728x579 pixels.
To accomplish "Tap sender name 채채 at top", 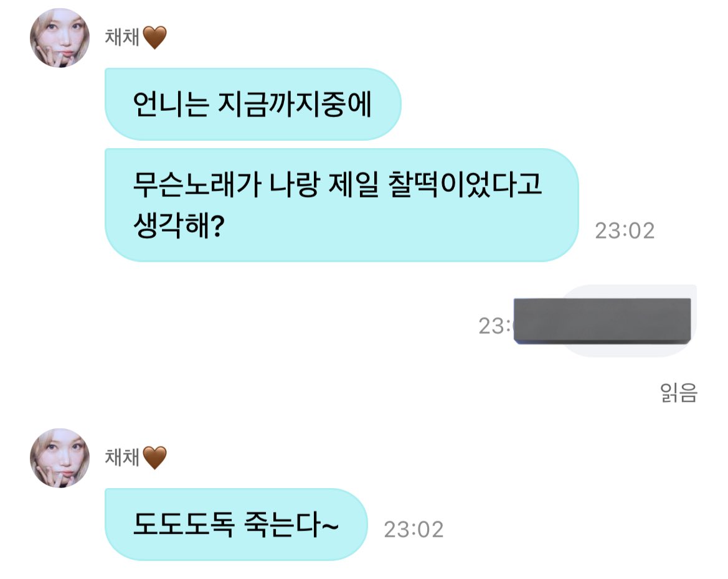I will 122,37.
